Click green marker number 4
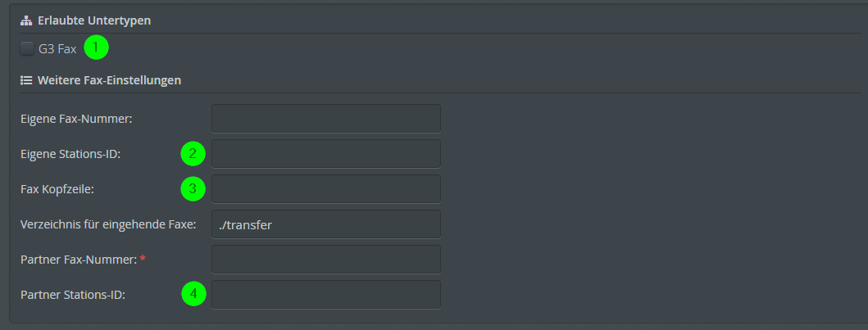Viewport: 868px width, 330px height. (193, 294)
